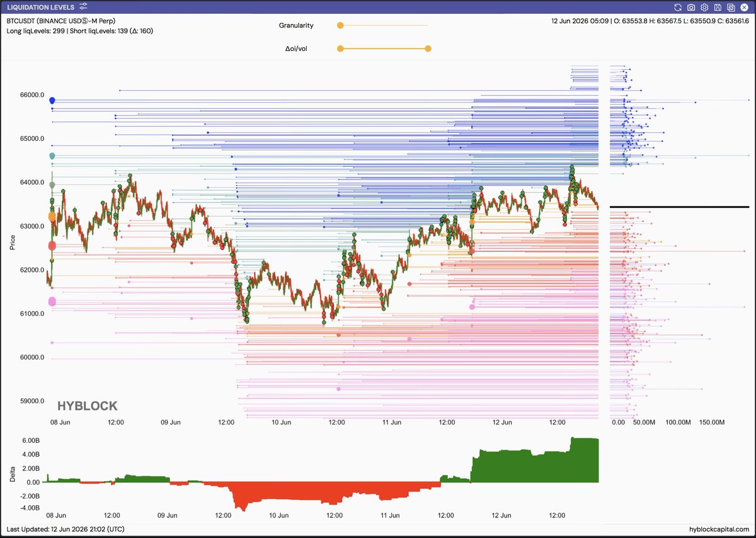Click the black current-price line in histogram
Screen dimensions: 756x538
point(679,207)
